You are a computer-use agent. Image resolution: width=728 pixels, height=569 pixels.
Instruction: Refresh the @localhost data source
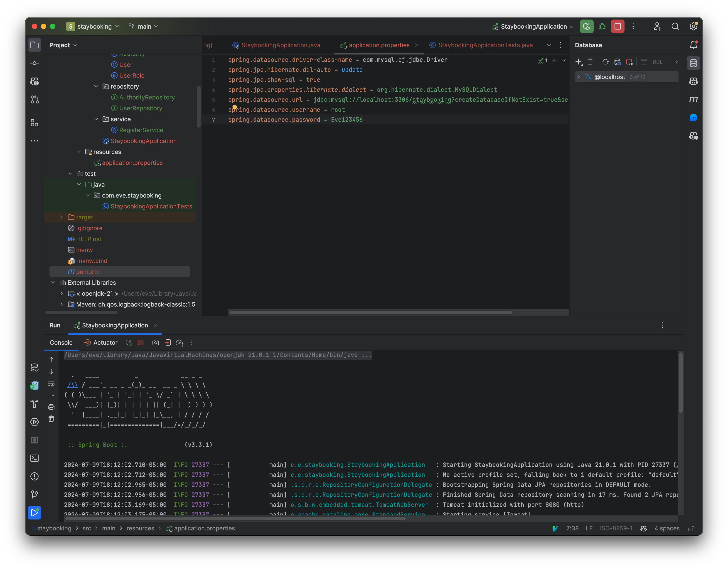pos(606,62)
